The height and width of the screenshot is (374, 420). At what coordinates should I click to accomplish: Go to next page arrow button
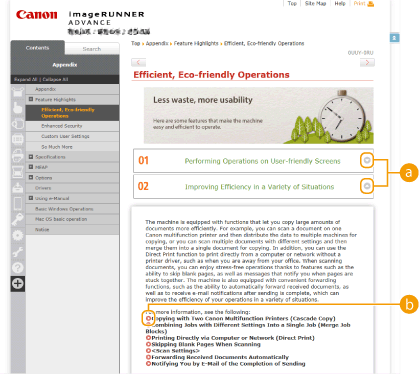click(367, 62)
